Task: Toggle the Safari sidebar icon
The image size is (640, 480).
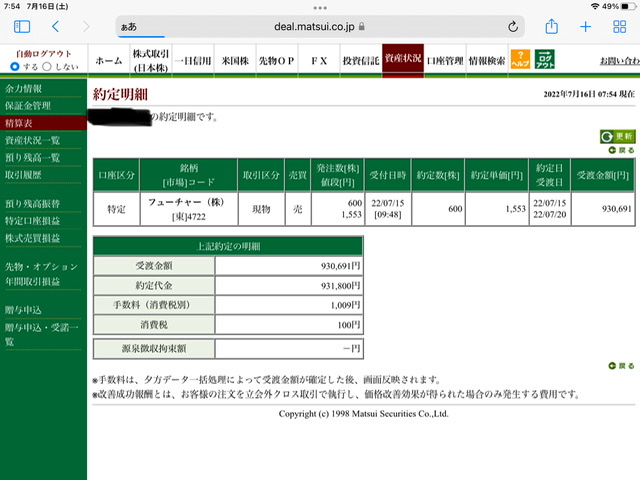Action: click(22, 27)
